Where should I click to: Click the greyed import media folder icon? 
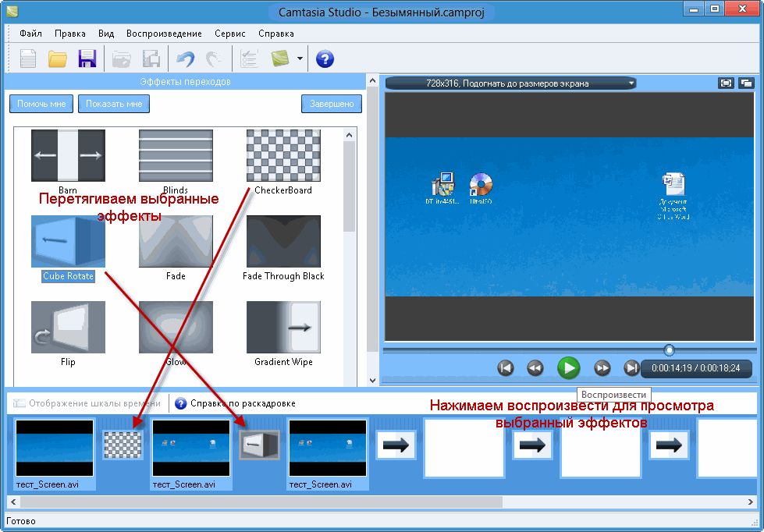pos(121,59)
